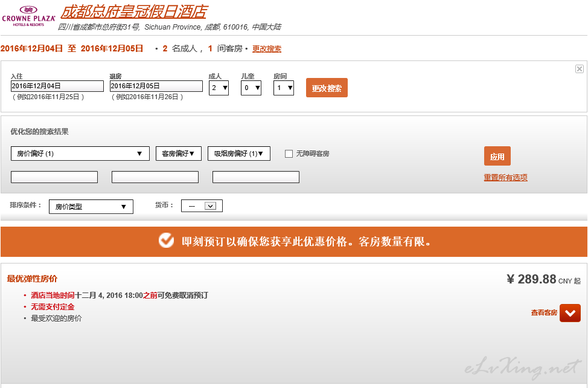This screenshot has width=588, height=388.
Task: Click the hotel address line text
Action: [x=169, y=27]
